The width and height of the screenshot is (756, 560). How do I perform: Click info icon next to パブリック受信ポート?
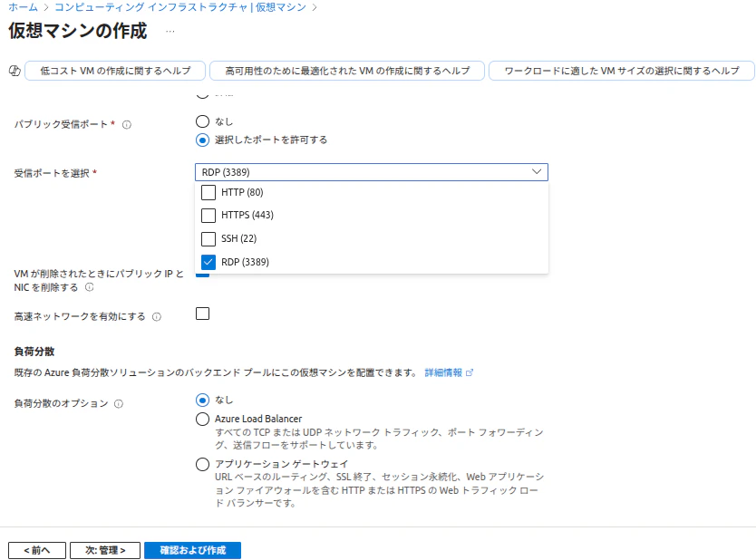click(x=127, y=125)
